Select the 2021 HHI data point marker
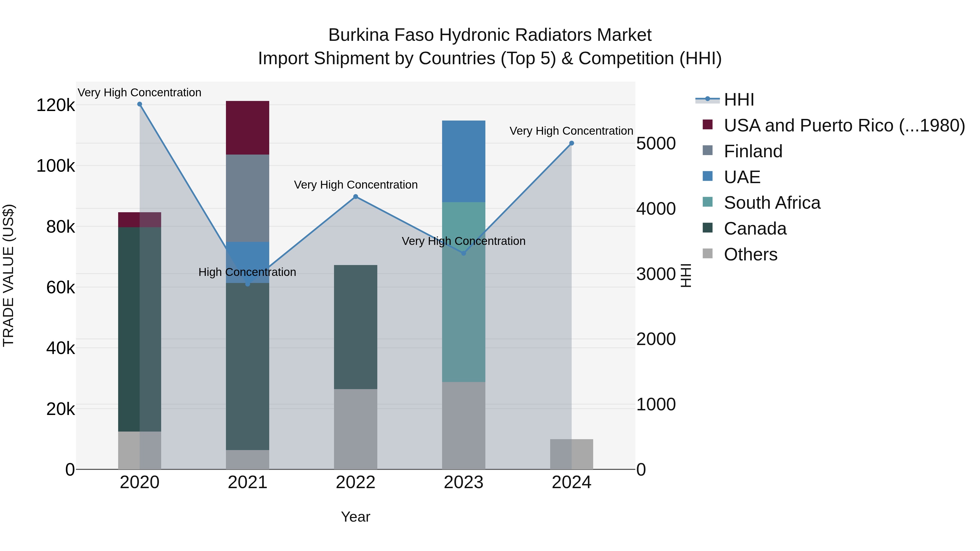This screenshot has height=551, width=980. click(248, 284)
